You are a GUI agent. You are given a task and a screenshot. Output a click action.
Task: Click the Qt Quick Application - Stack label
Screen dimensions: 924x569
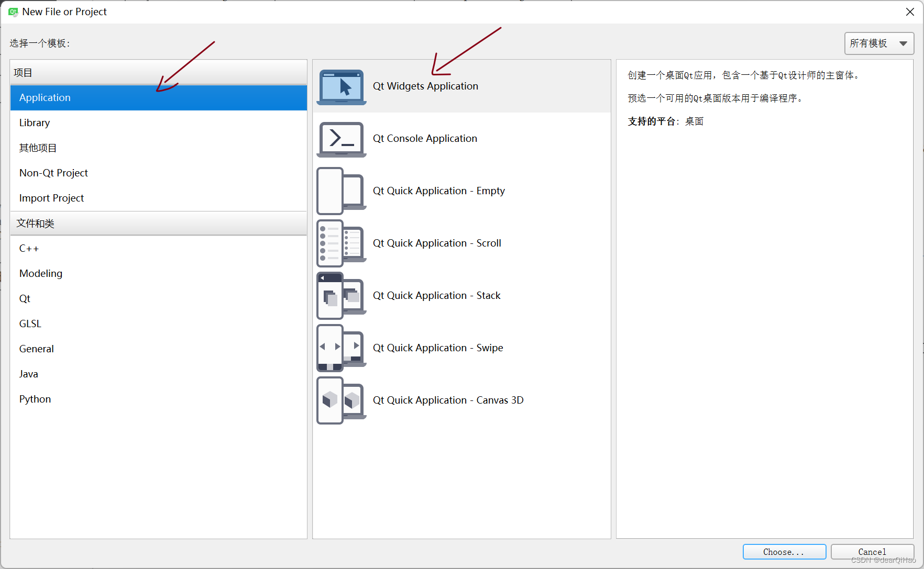tap(436, 296)
